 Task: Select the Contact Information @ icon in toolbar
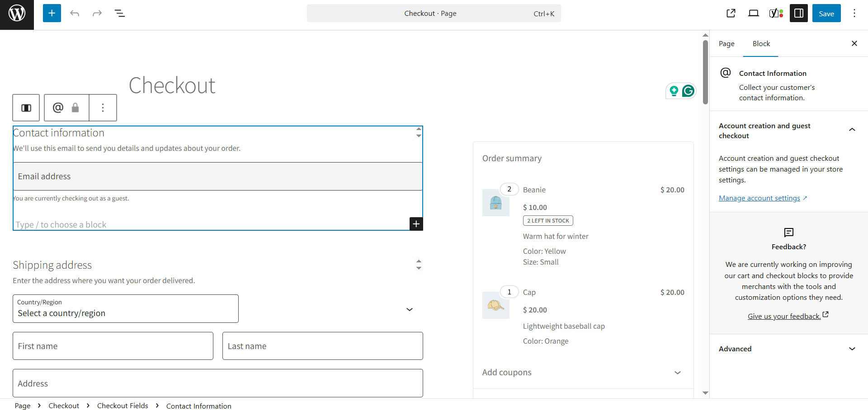tap(58, 107)
